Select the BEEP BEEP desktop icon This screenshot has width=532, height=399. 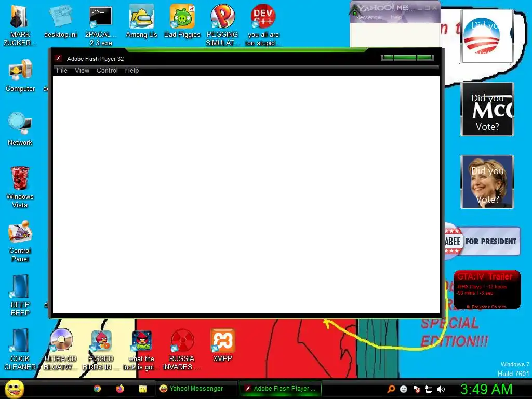20,296
